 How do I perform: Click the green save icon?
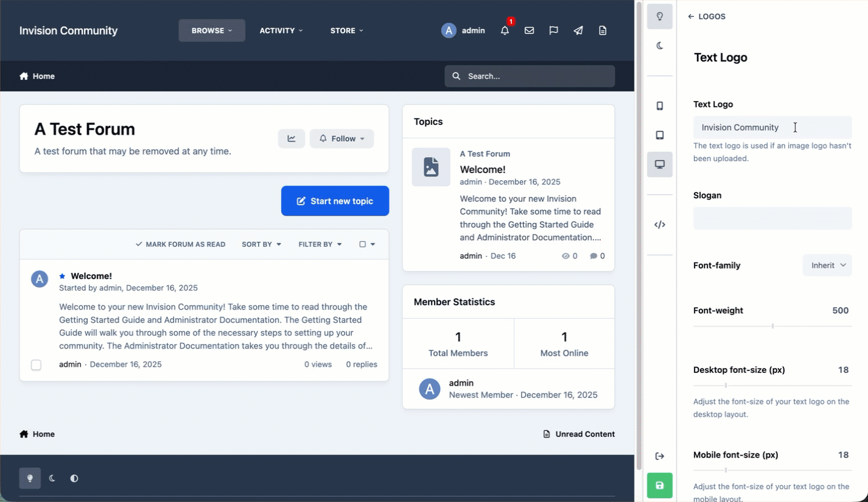click(x=660, y=486)
